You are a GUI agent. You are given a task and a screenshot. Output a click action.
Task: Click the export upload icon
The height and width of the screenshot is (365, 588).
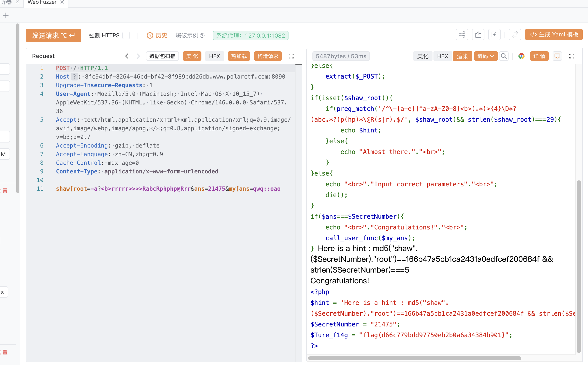[x=478, y=35]
